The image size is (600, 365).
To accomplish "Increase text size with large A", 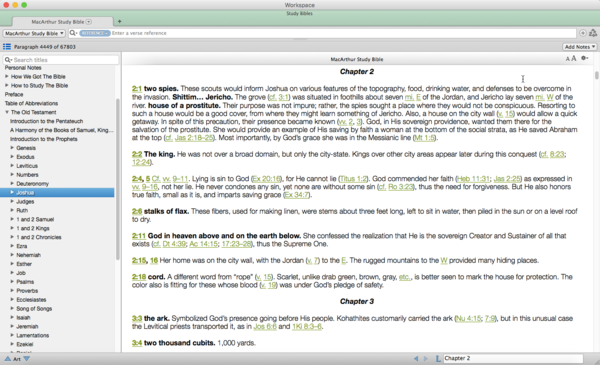I will pyautogui.click(x=574, y=58).
